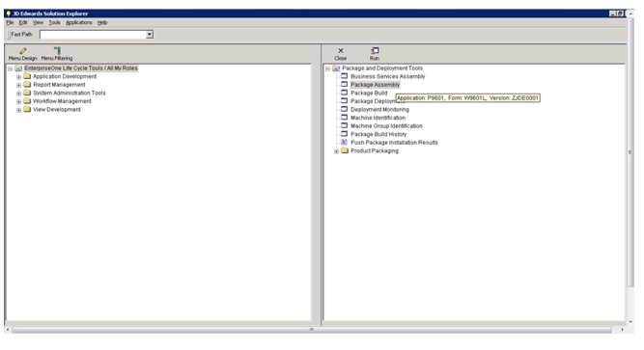
Task: Click the Package Build History application icon
Action: point(345,134)
